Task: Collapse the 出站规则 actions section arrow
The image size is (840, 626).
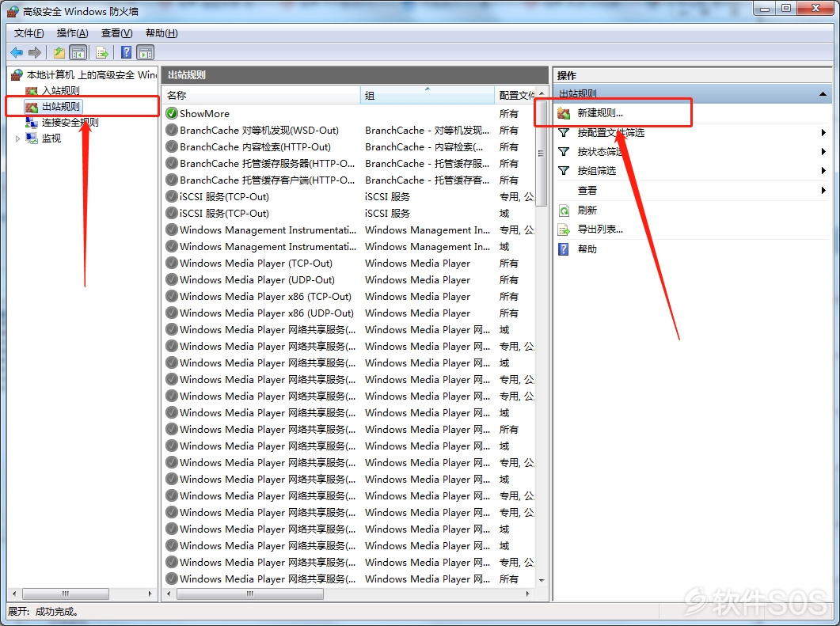Action: click(x=823, y=94)
